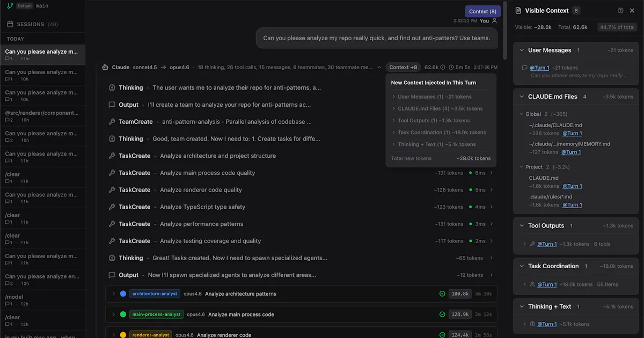This screenshot has width=644, height=338.
Task: Toggle the Context (8) button at top
Action: click(482, 11)
